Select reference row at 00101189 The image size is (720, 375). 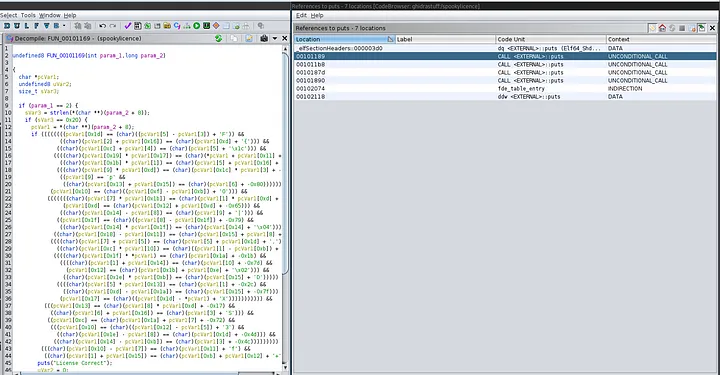click(x=505, y=56)
